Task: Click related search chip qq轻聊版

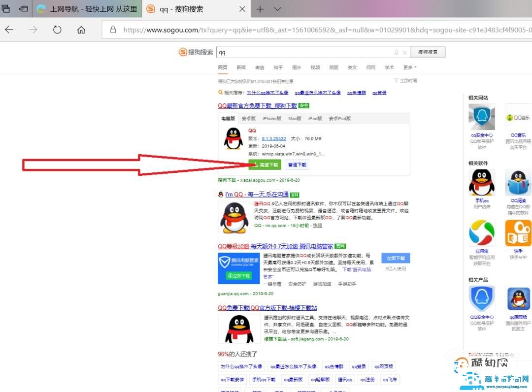Action: coord(320,380)
